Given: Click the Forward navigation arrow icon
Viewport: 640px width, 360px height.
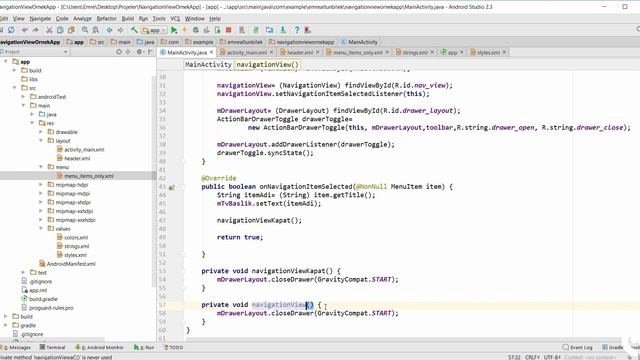Looking at the screenshot, I should (x=120, y=30).
